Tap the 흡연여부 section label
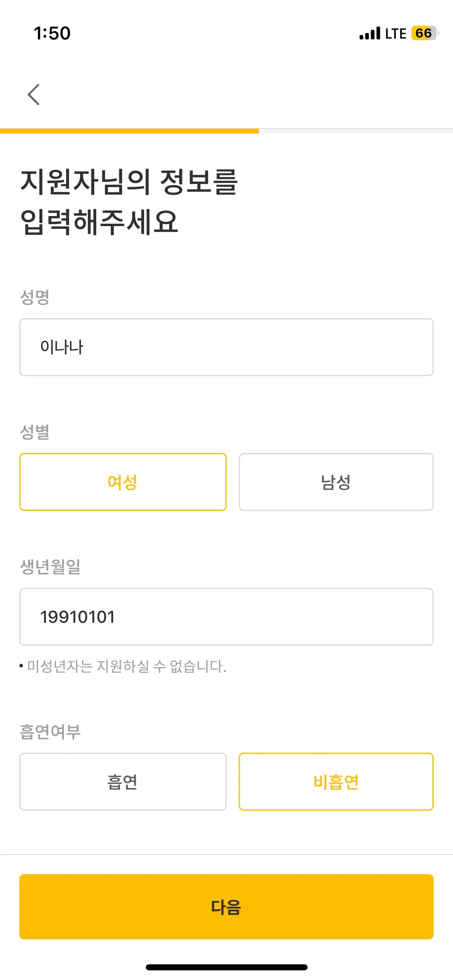 pyautogui.click(x=50, y=732)
